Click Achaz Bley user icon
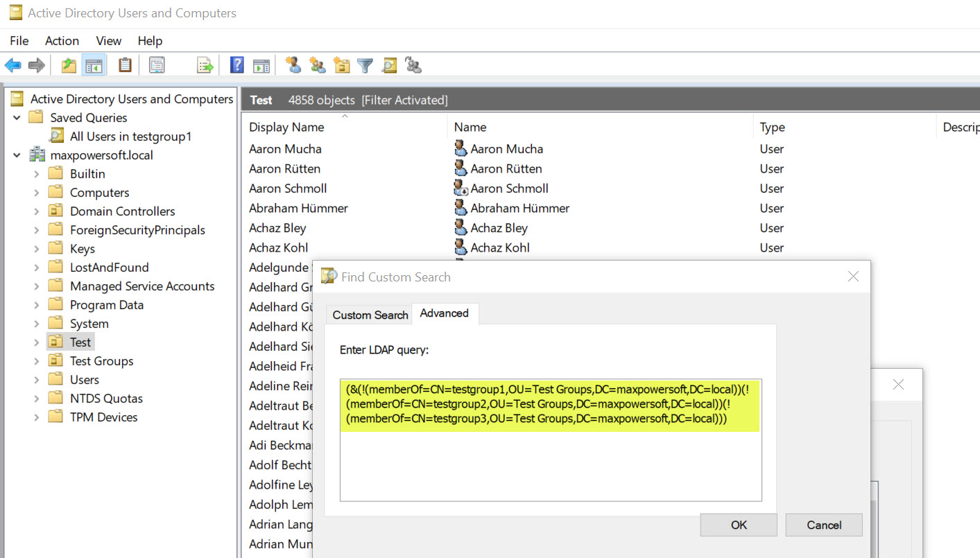 [x=461, y=227]
